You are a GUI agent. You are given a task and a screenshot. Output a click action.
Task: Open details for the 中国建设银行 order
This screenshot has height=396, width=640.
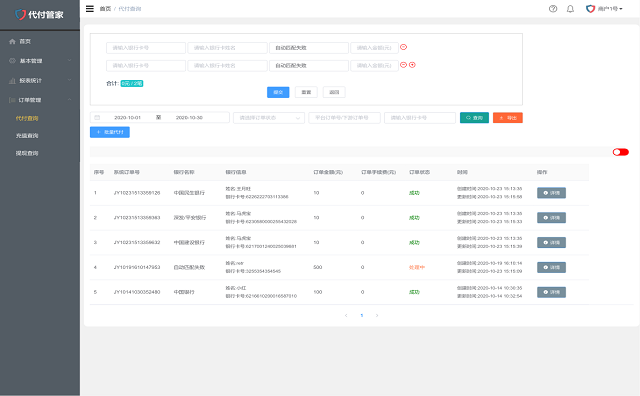coord(551,242)
